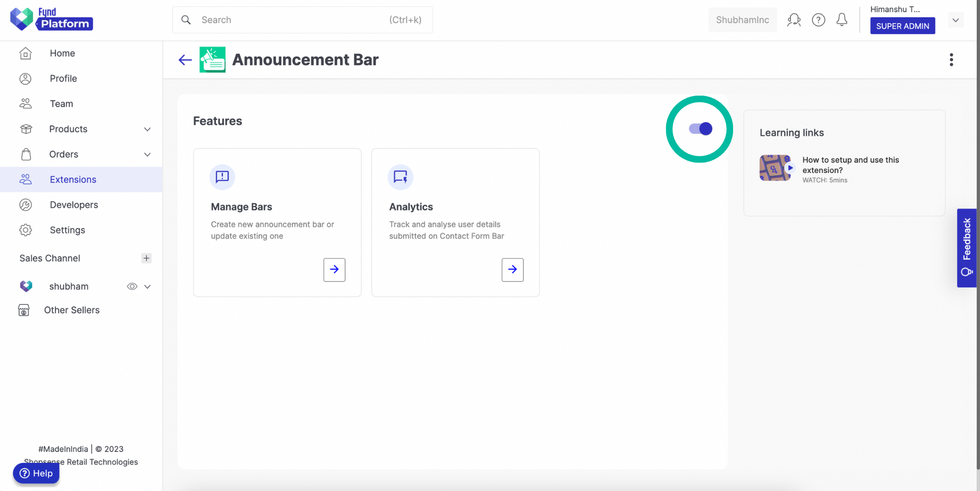Disable the Announcement Bar feature toggle
The height and width of the screenshot is (491, 980).
click(699, 128)
